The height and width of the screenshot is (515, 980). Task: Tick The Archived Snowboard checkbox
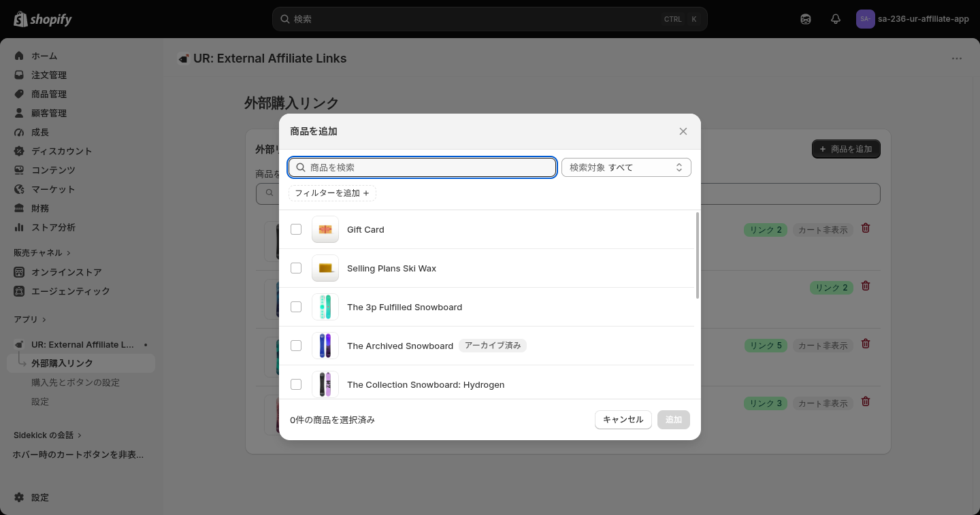tap(296, 346)
